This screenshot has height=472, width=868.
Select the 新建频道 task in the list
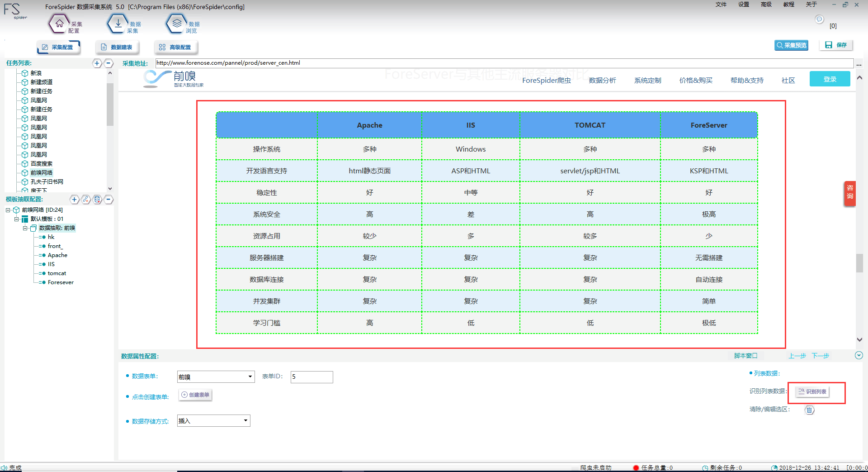(x=42, y=82)
